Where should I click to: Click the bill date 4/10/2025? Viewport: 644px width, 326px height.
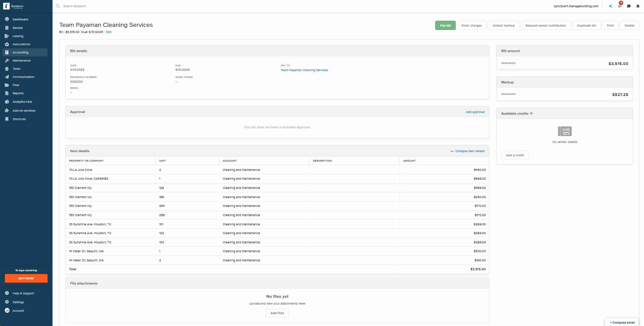point(77,70)
